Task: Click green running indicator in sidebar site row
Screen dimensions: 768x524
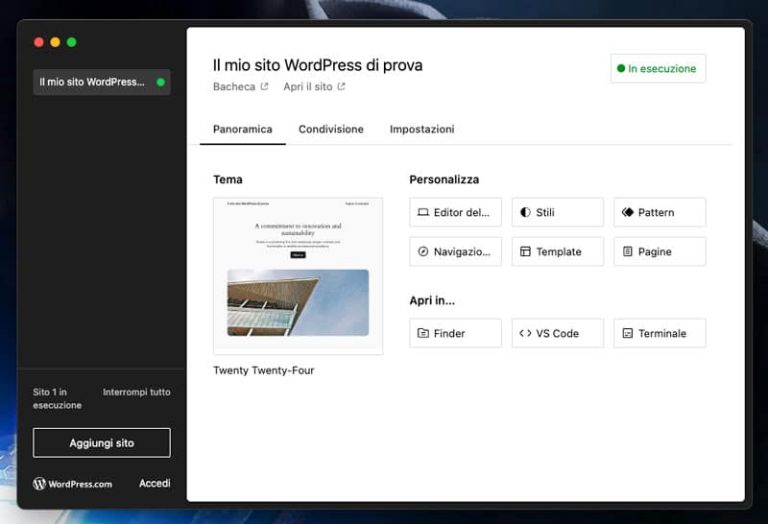Action: (x=161, y=82)
